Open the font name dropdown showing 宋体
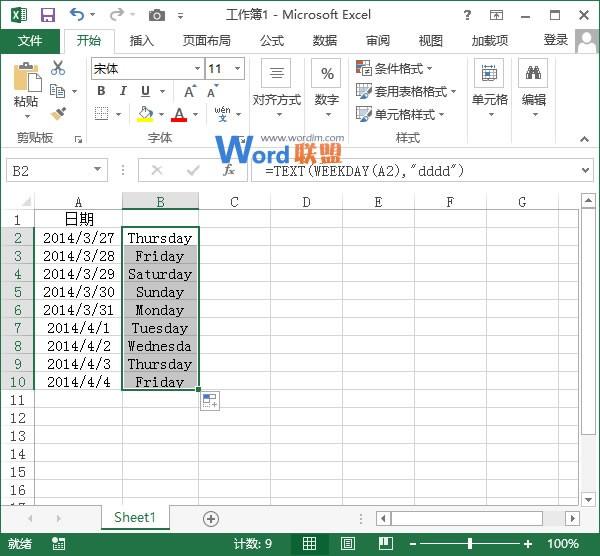 [x=197, y=69]
